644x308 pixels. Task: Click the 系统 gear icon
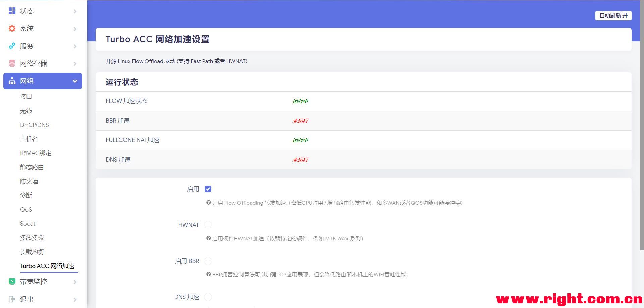pos(12,29)
